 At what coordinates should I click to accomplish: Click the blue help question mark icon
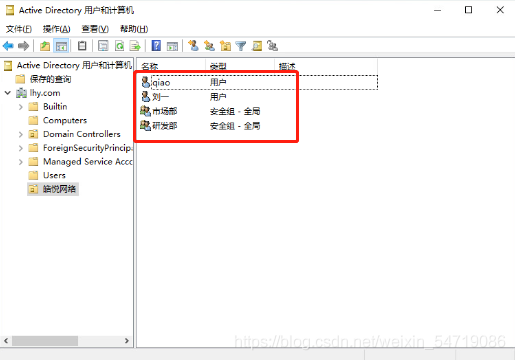156,46
